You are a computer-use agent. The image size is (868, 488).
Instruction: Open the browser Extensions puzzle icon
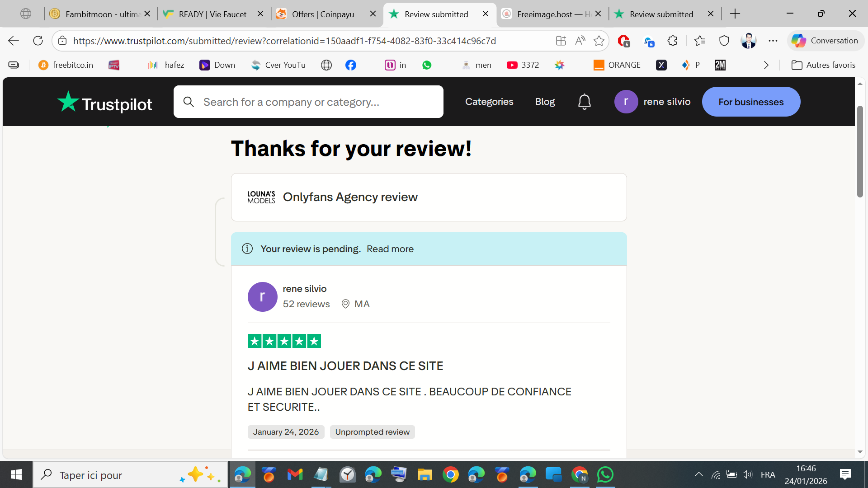[x=672, y=41]
